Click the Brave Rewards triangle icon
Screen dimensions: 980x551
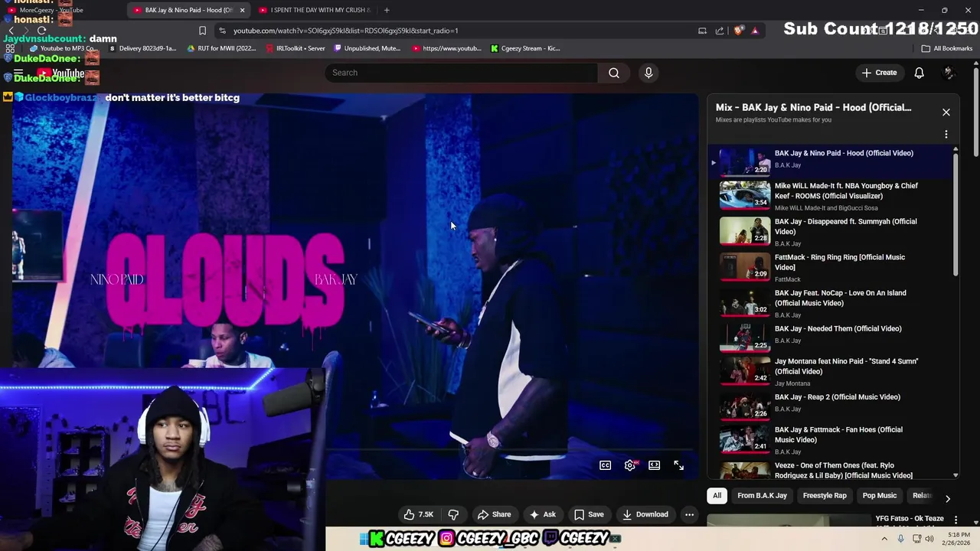click(755, 31)
